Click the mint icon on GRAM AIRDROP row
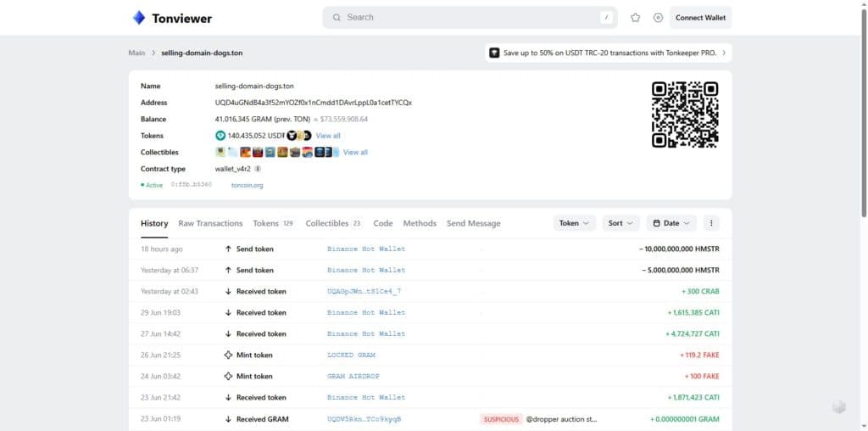 point(228,376)
